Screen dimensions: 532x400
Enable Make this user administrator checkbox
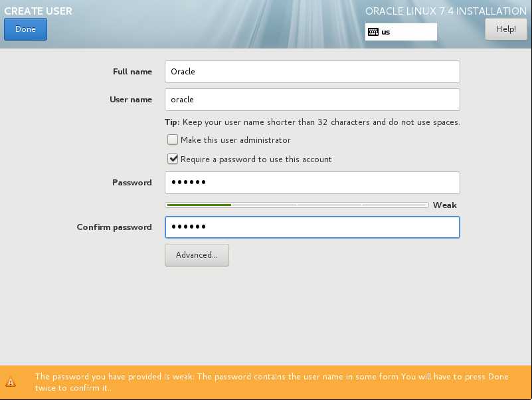(x=173, y=140)
